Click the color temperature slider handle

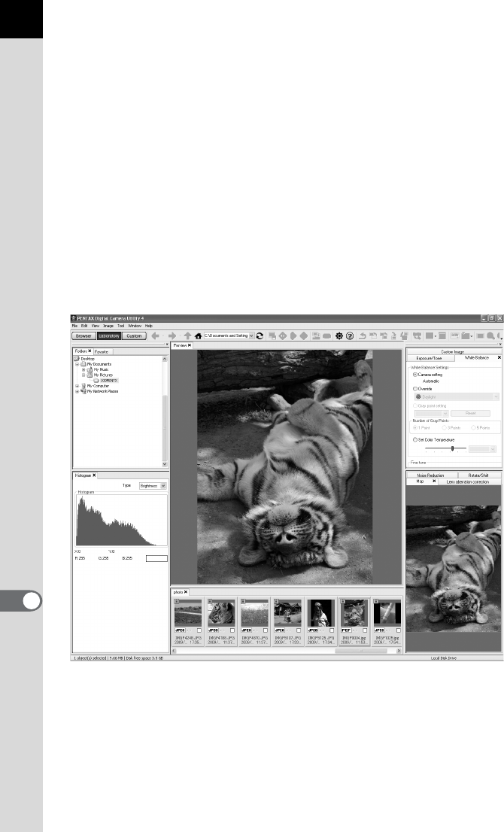coord(452,448)
